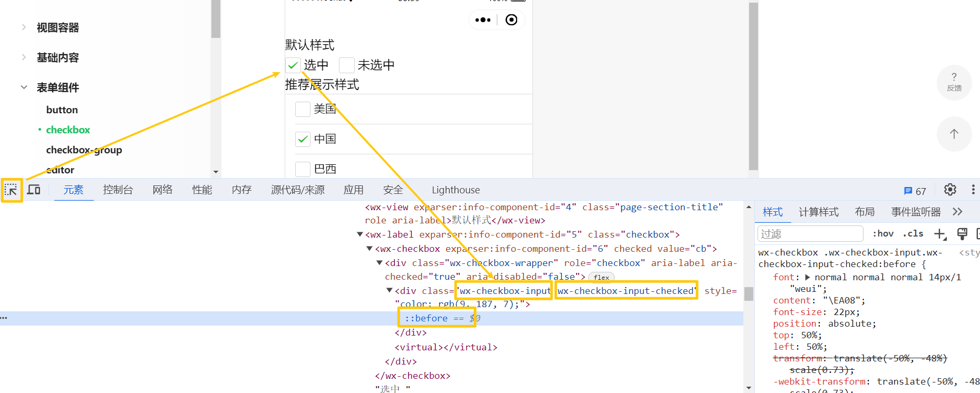Screen dimensions: 980x393
Task: Uncheck the 选中 checkbox
Action: [x=293, y=65]
